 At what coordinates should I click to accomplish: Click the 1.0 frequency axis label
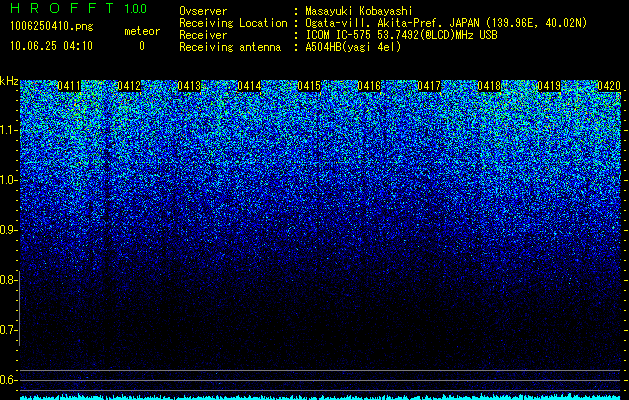coord(8,180)
